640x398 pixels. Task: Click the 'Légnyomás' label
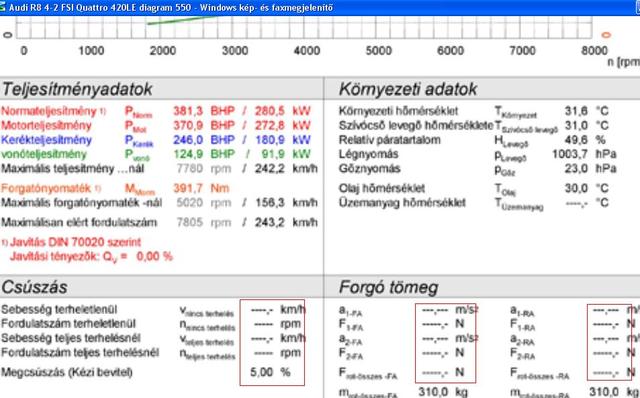pyautogui.click(x=368, y=154)
